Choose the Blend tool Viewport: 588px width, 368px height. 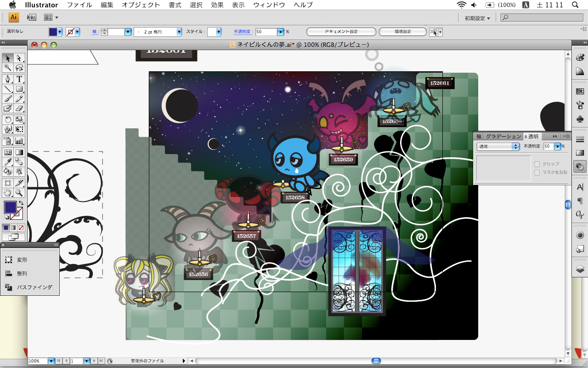tap(19, 162)
